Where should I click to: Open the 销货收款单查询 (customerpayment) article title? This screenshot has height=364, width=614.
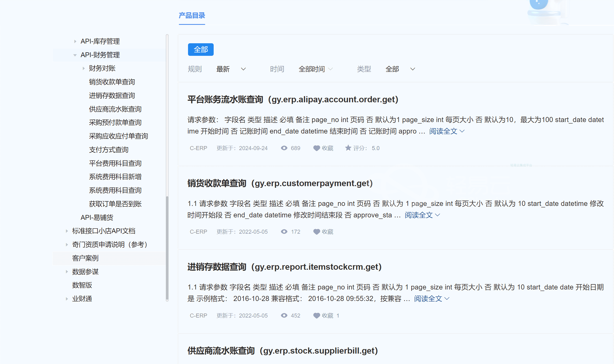pyautogui.click(x=280, y=183)
